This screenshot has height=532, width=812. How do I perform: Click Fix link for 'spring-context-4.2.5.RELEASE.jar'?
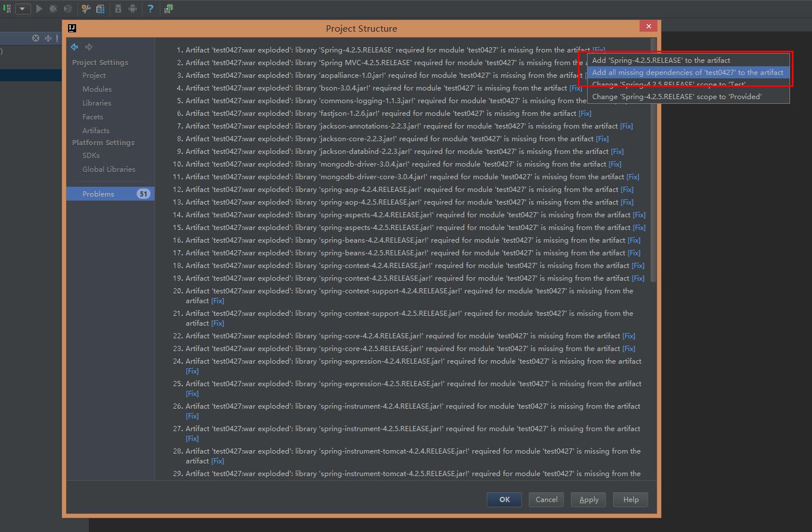click(638, 278)
